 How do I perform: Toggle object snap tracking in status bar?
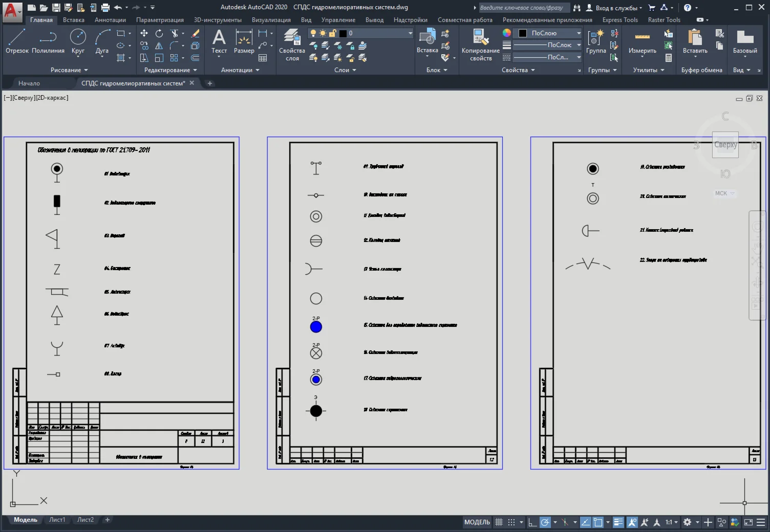585,522
